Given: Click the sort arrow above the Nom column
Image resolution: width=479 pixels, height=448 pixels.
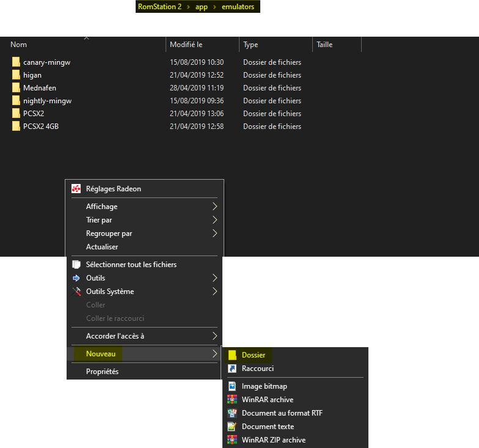Looking at the screenshot, I should coord(87,38).
